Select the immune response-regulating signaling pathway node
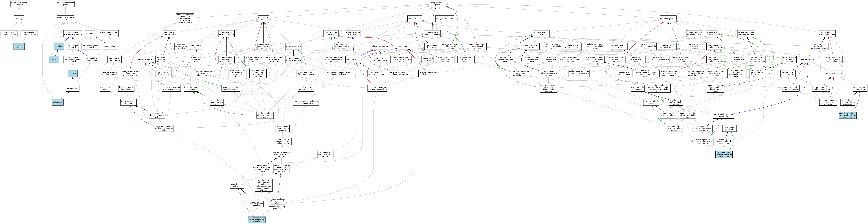 pyautogui.click(x=338, y=73)
